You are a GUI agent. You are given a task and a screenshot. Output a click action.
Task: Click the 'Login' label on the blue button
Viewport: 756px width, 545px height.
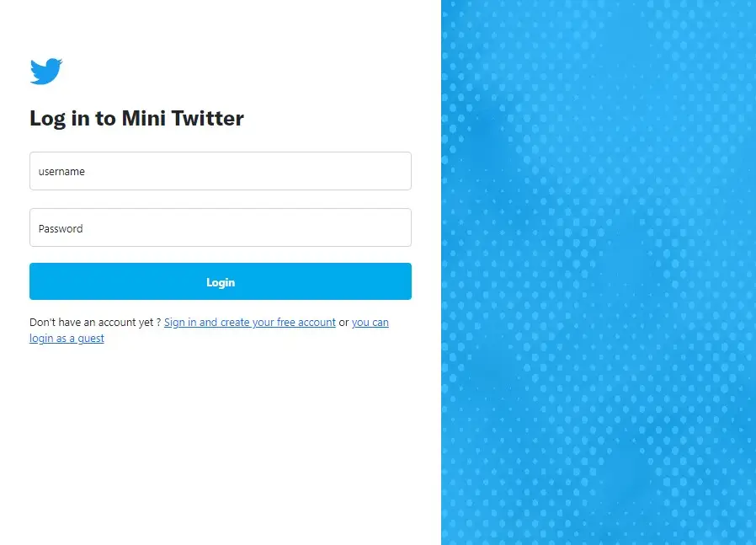221,283
